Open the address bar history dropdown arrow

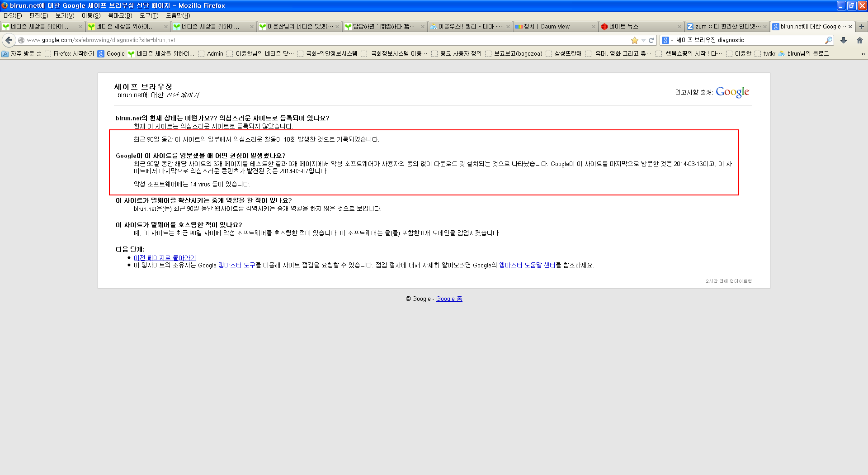643,40
